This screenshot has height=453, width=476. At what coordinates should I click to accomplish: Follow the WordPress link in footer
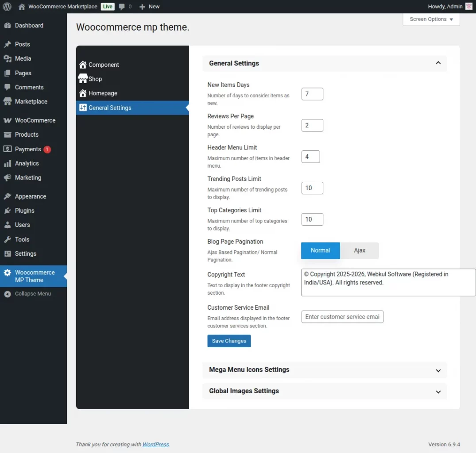click(x=155, y=445)
